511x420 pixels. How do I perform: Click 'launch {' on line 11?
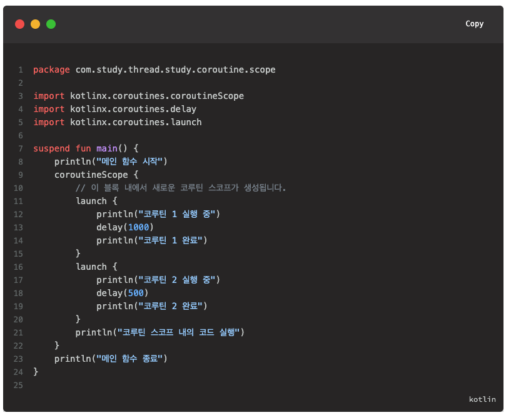tap(96, 201)
